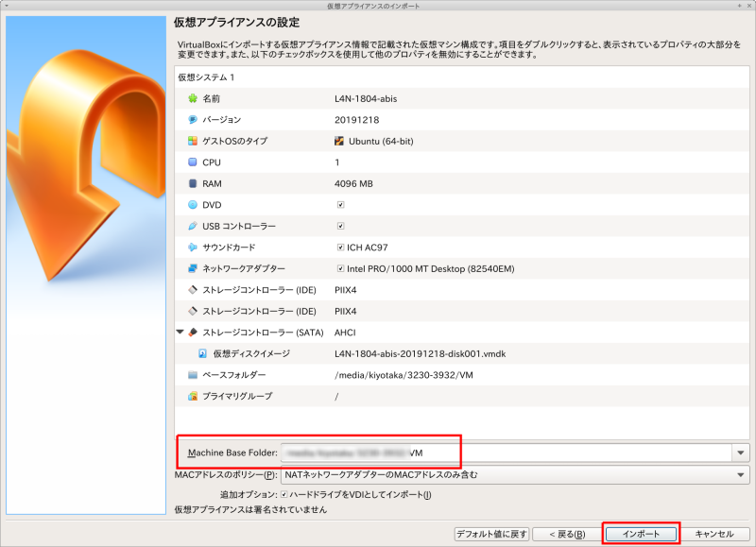Select the guest OS type icon
Viewport: 756px width, 547px height.
pos(193,141)
